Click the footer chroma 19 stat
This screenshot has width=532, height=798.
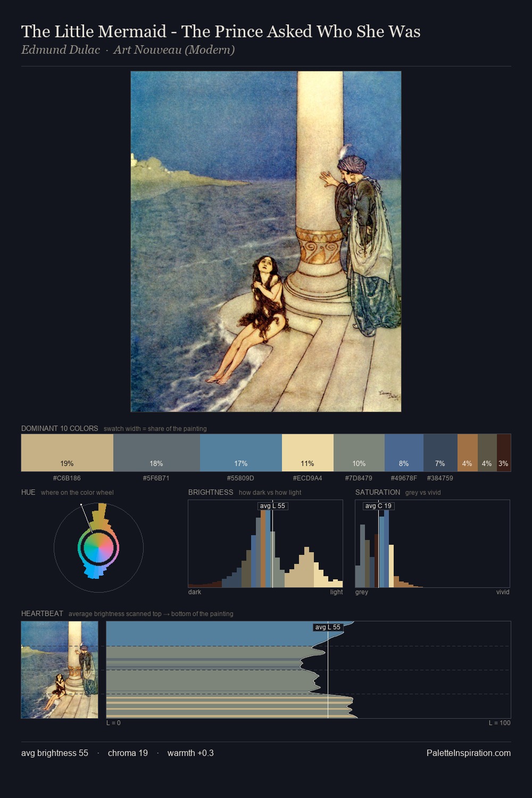click(x=128, y=753)
